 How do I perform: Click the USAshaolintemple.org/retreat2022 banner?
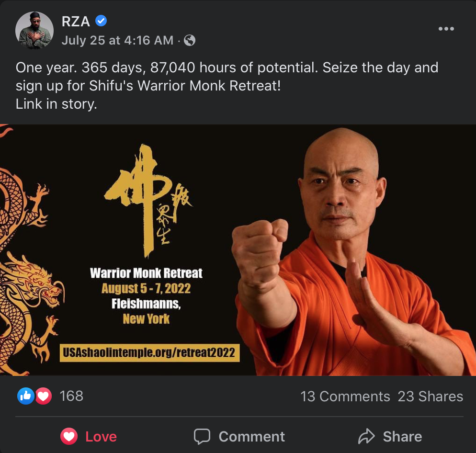point(150,353)
